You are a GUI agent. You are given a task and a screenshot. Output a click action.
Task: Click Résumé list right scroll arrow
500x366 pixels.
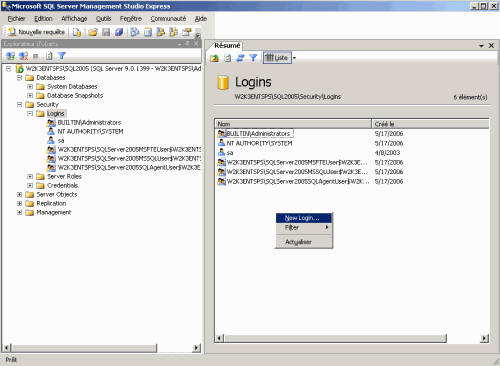[x=484, y=338]
